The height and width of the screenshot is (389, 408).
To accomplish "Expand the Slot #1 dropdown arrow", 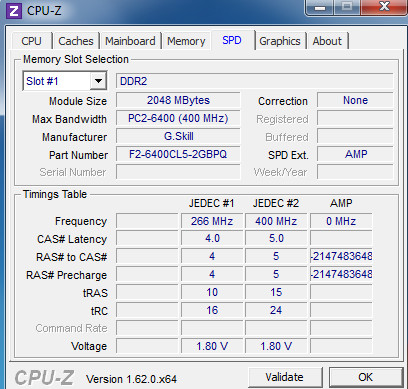I will click(98, 81).
